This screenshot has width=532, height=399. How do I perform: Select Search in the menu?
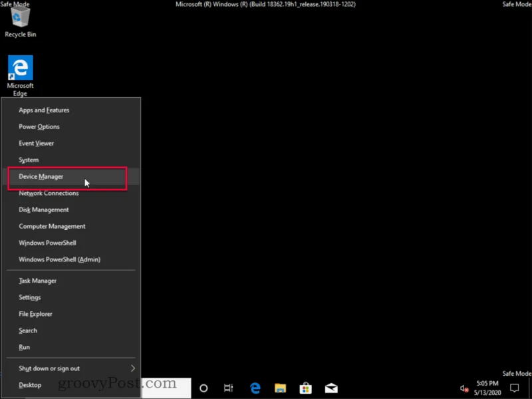point(71,331)
